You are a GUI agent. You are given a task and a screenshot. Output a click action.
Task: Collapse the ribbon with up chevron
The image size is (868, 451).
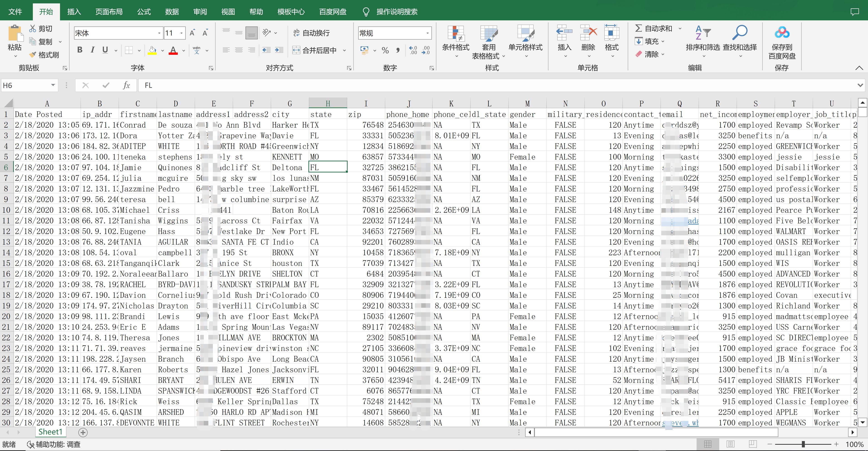(859, 68)
